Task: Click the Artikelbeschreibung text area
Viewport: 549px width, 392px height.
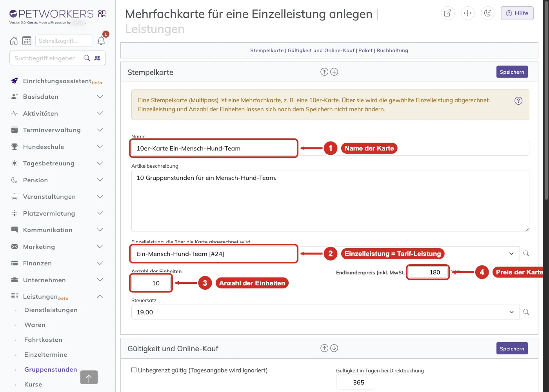Action: (330, 201)
